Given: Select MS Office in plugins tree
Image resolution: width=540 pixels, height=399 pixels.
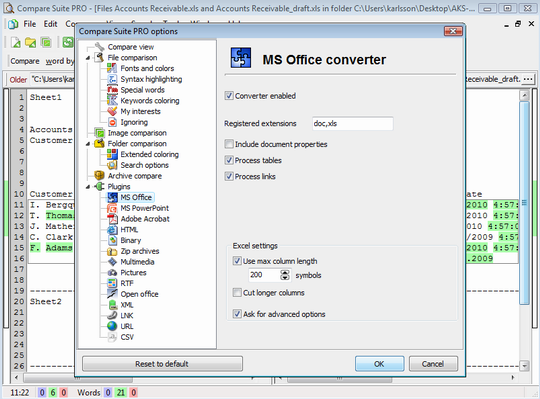Looking at the screenshot, I should click(136, 197).
